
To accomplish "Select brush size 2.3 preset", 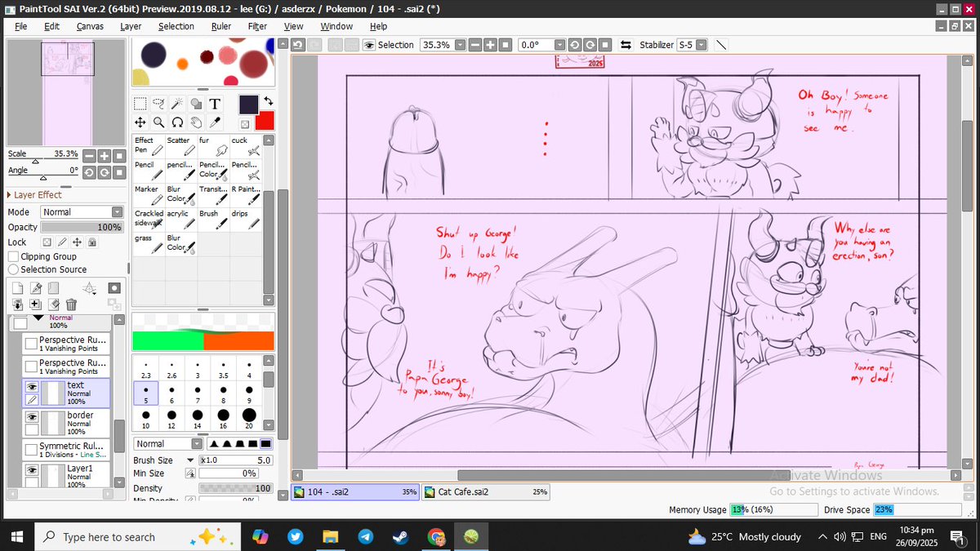I will 146,369.
